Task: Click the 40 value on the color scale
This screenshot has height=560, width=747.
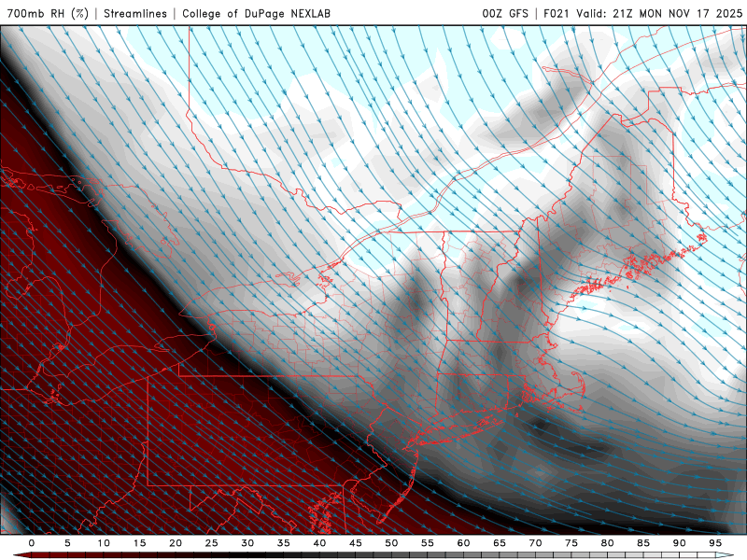Action: point(319,543)
